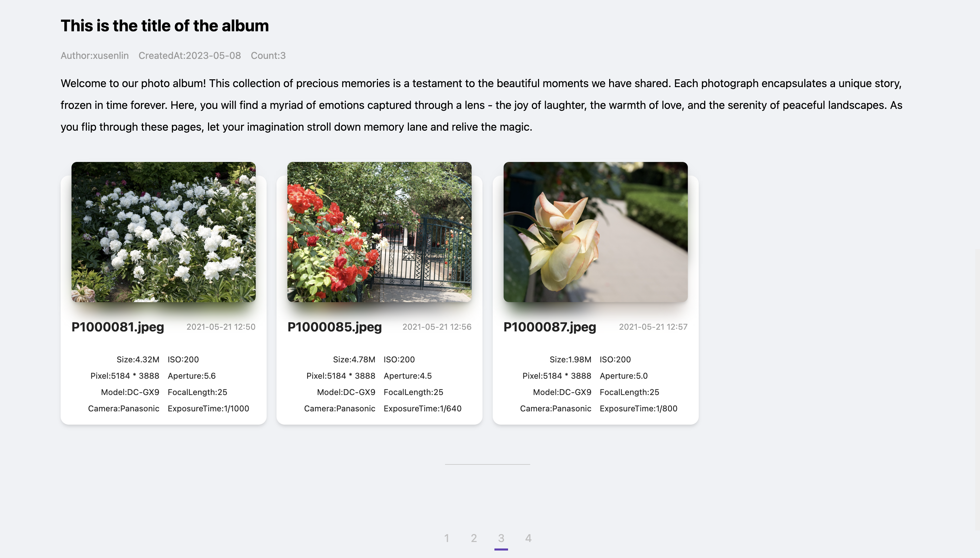Select current pagination page 3
Screen dimensions: 980x558
501,538
